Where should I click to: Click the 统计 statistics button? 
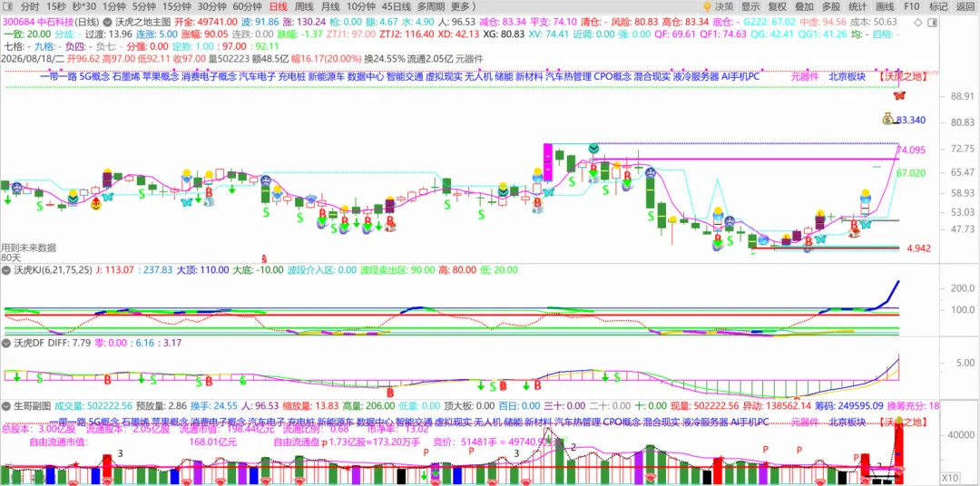coord(858,7)
